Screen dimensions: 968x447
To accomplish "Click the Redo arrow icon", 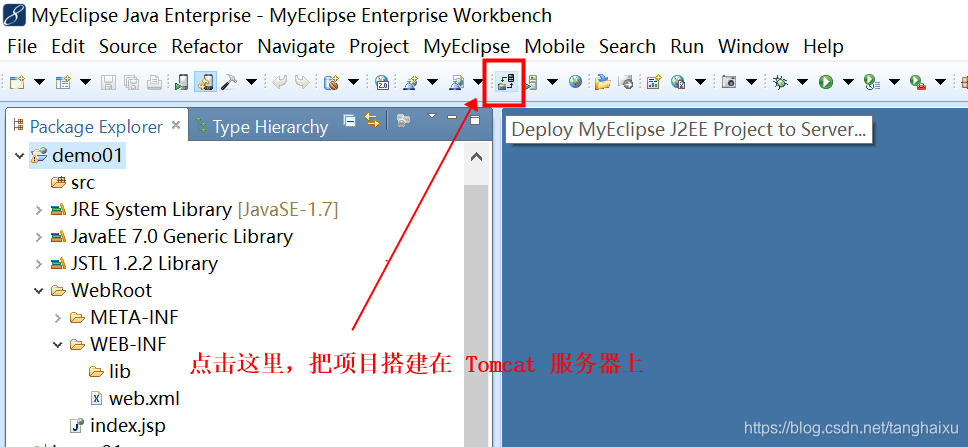I will coord(302,81).
